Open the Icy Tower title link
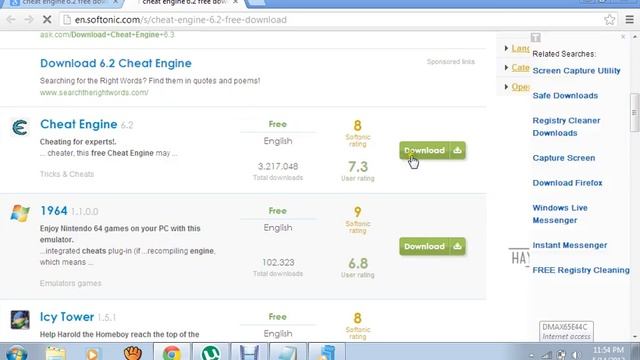 (x=67, y=317)
